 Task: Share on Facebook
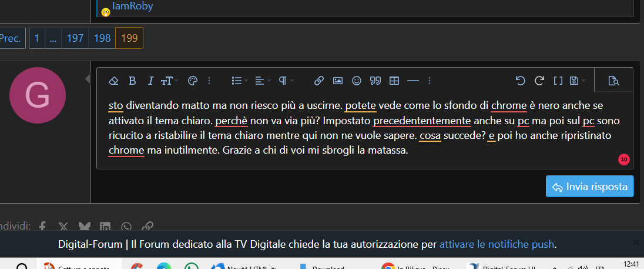tap(42, 226)
